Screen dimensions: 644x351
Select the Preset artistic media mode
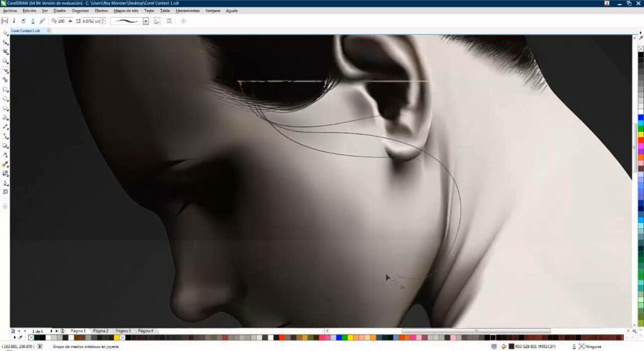coord(4,21)
